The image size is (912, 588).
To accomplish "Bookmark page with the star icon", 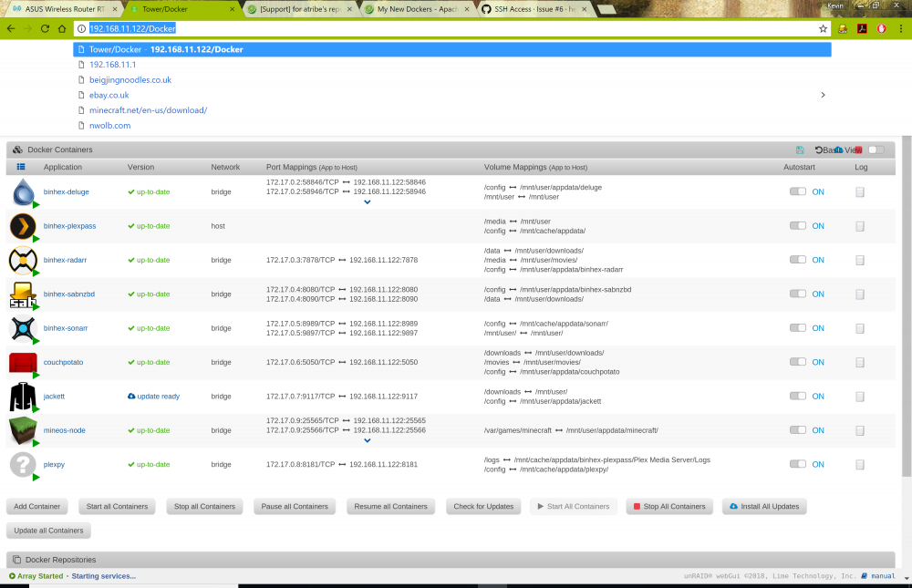I will [x=823, y=28].
